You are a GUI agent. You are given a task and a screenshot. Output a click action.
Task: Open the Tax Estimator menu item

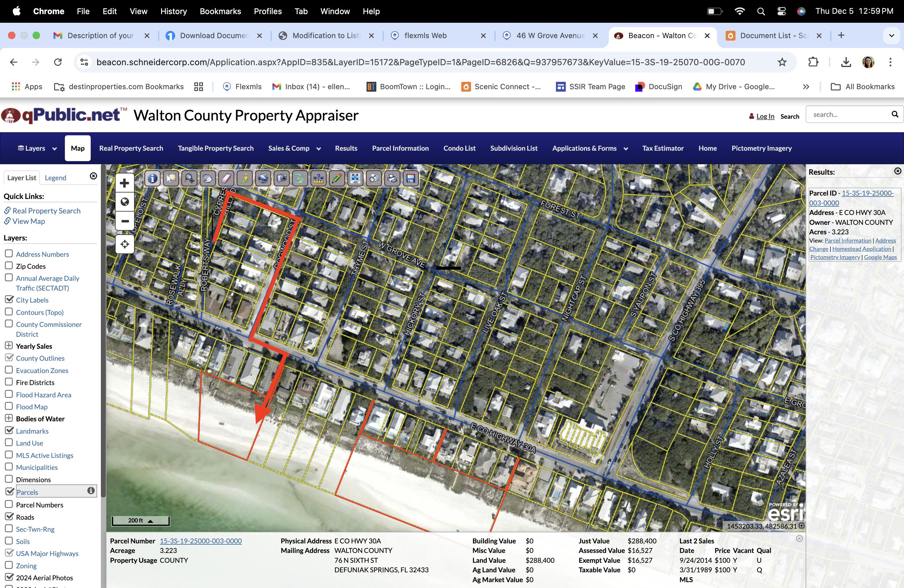(662, 148)
